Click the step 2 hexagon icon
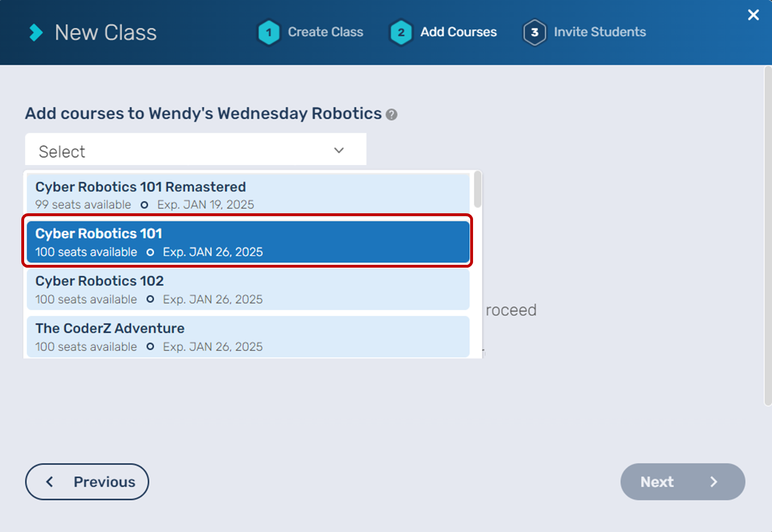772x532 pixels. (x=401, y=32)
